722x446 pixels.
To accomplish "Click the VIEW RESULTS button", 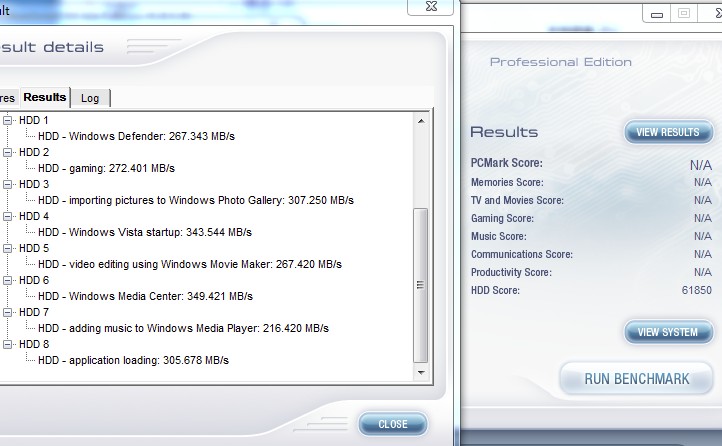I will 668,132.
